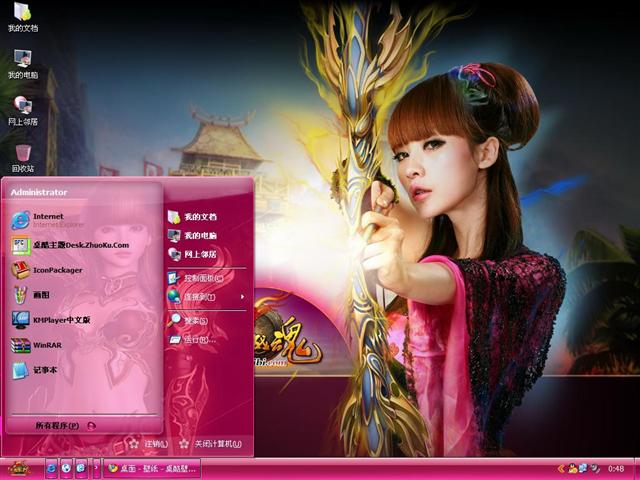The height and width of the screenshot is (480, 640).
Task: Click the third quick launch icon
Action: tap(81, 469)
